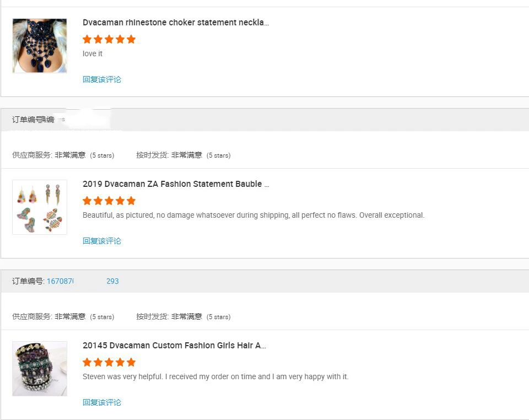Click 供应商服务 rating above the Bauble earrings review
The height and width of the screenshot is (420, 529).
tap(63, 155)
